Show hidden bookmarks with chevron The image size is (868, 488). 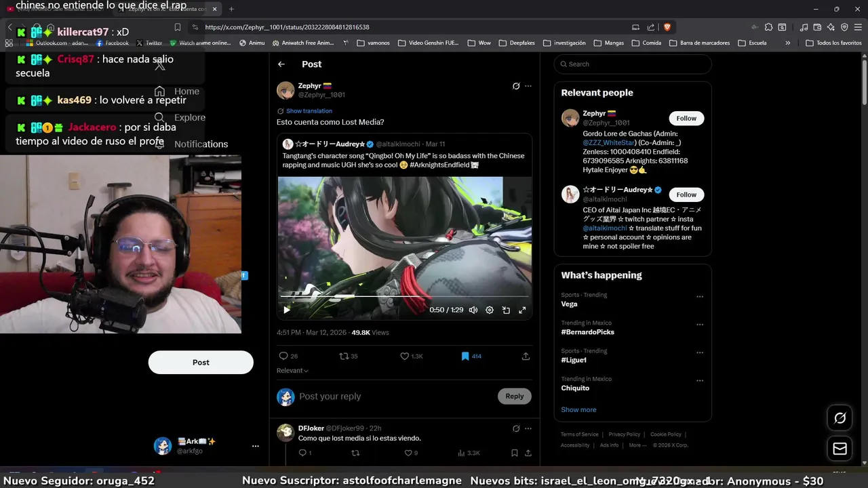click(787, 43)
